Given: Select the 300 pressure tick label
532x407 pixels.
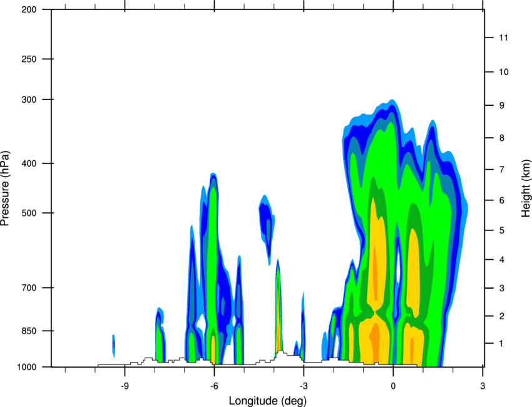Looking at the screenshot, I should tap(29, 100).
